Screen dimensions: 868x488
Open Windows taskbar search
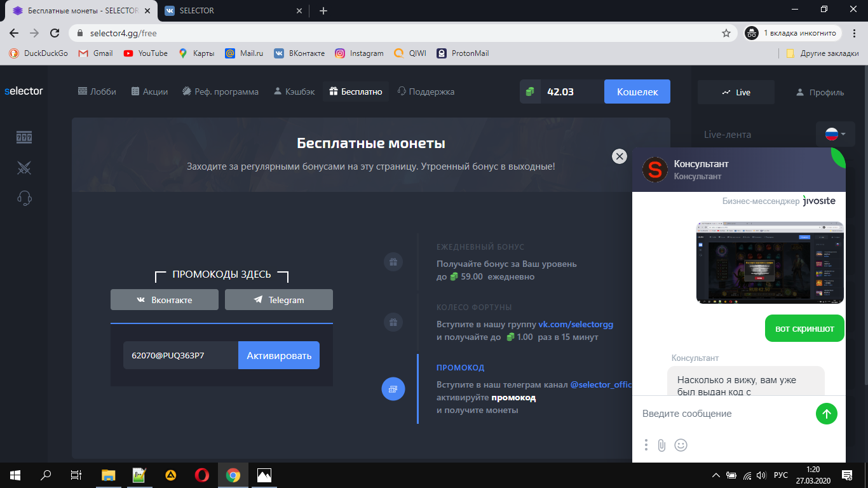[46, 475]
